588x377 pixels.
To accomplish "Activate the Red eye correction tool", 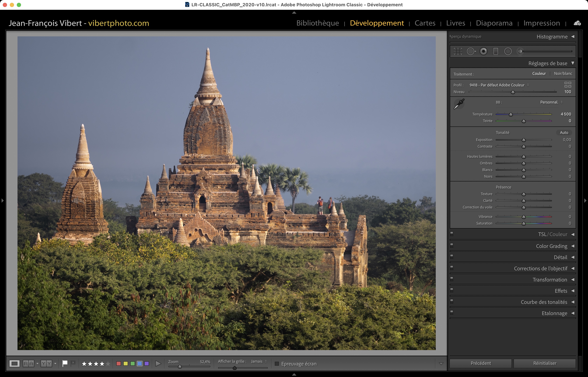I will [483, 51].
